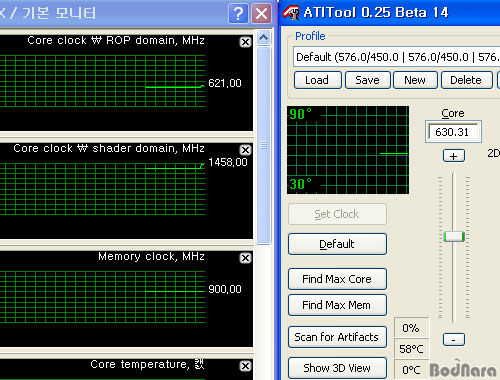Load the selected profile
The width and height of the screenshot is (500, 380).
318,80
